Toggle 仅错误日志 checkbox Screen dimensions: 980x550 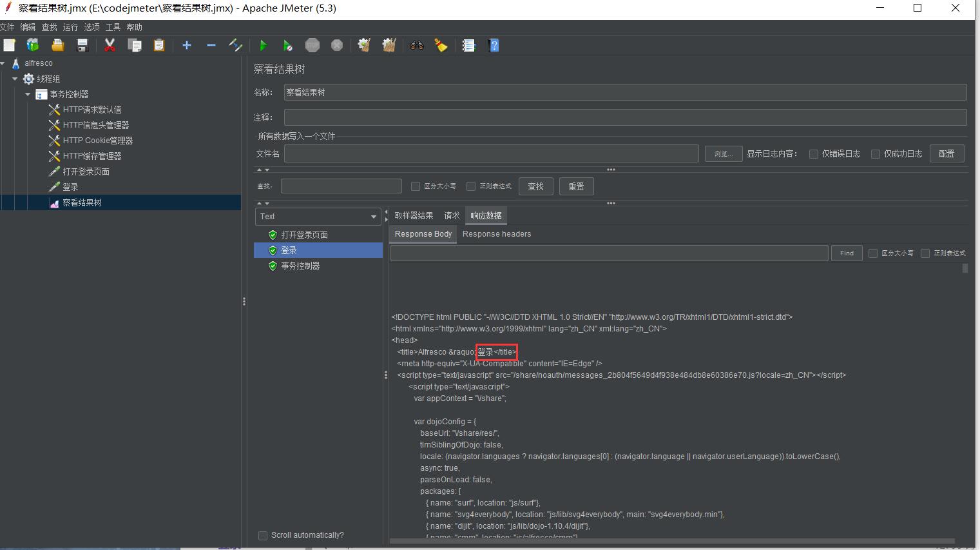814,153
